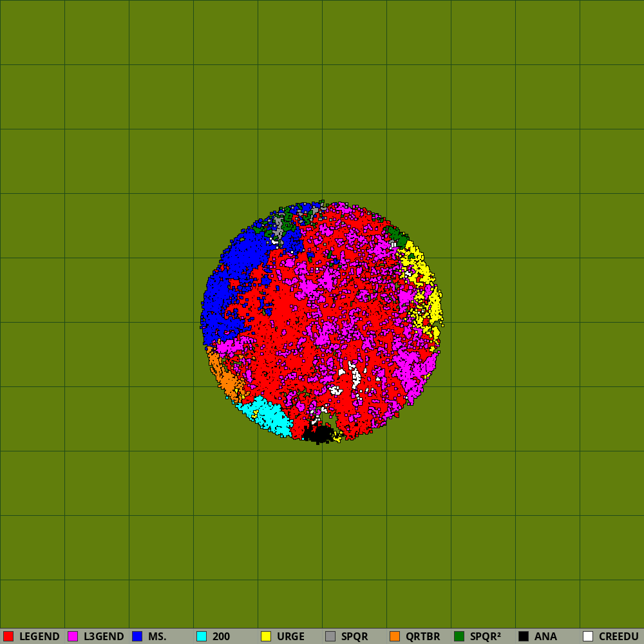Select the CREEDU label in the legend bar
Image resolution: width=644 pixels, height=644 pixels.
[618, 637]
